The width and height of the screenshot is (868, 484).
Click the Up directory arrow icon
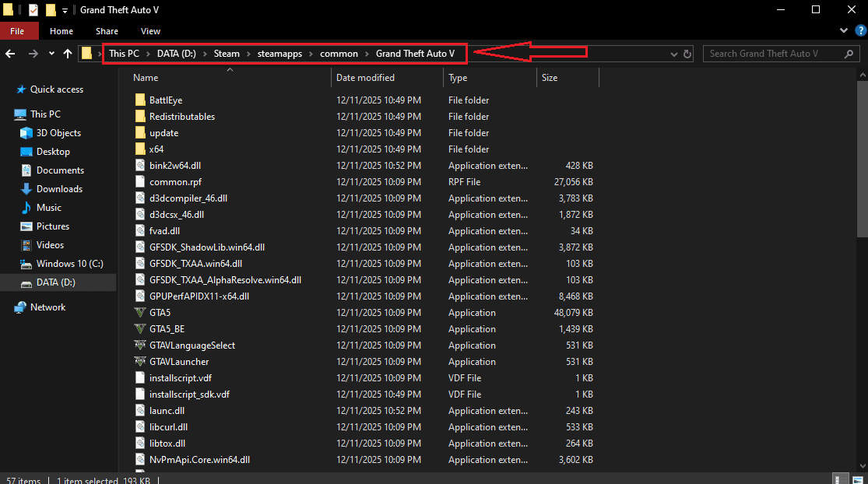[68, 54]
